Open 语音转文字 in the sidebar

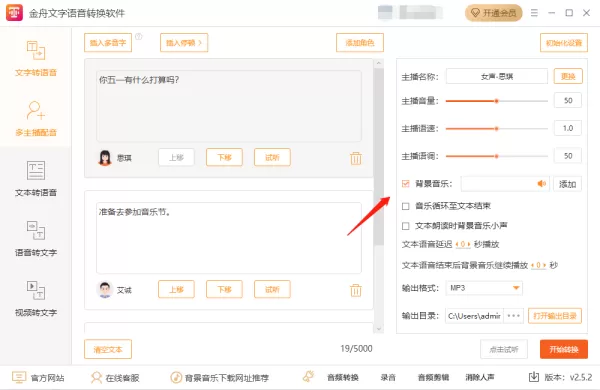pyautogui.click(x=36, y=238)
